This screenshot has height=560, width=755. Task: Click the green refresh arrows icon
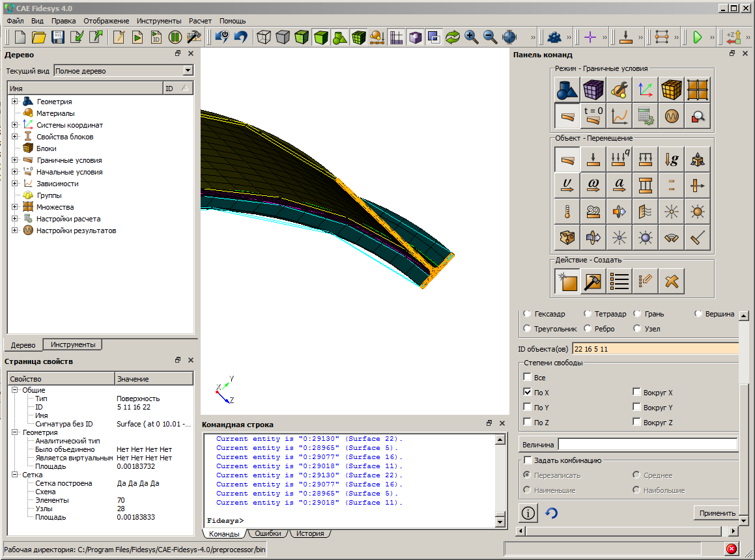[x=453, y=37]
